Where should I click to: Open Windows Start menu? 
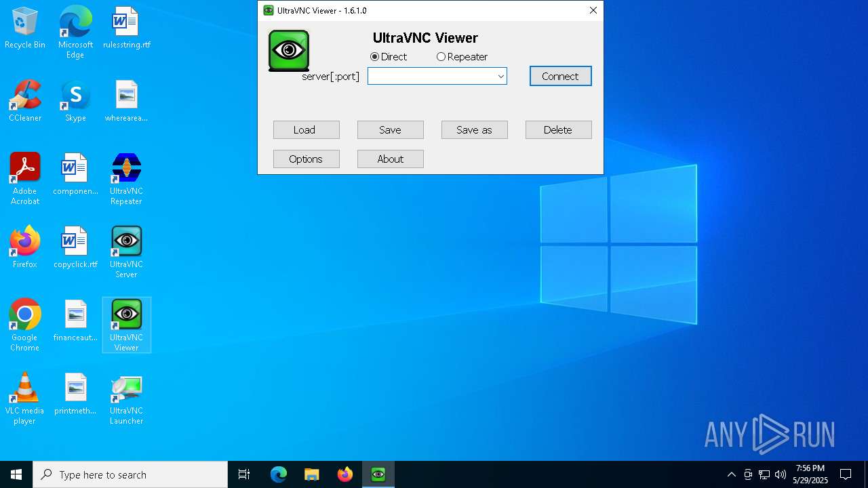(16, 474)
